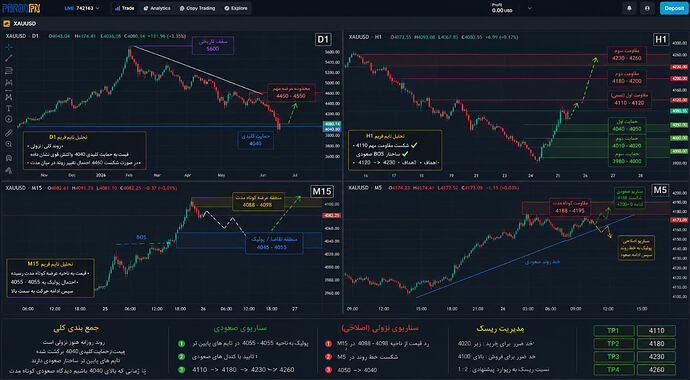Click the Deposit button
690x380 pixels.
point(674,8)
